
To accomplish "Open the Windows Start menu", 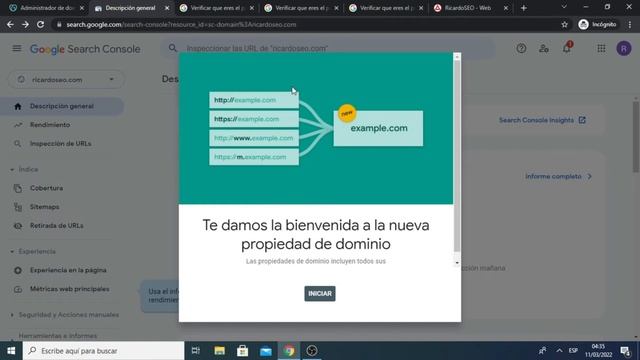I will [11, 351].
